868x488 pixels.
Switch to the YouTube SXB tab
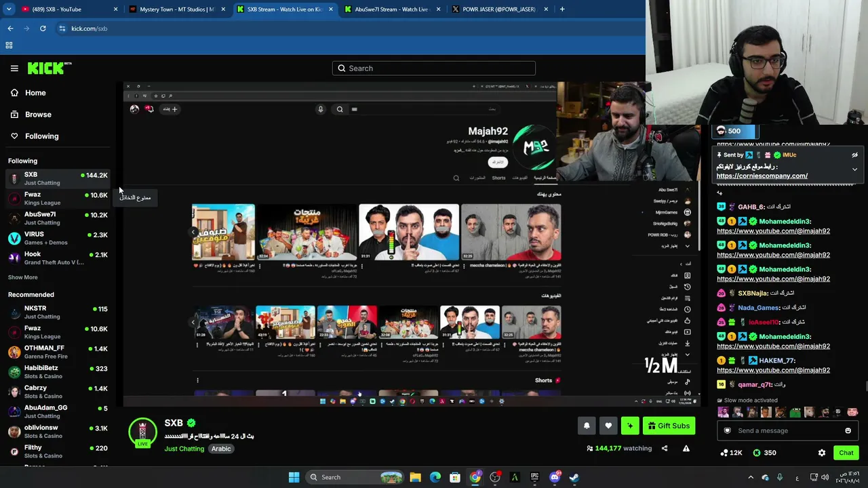pyautogui.click(x=62, y=9)
